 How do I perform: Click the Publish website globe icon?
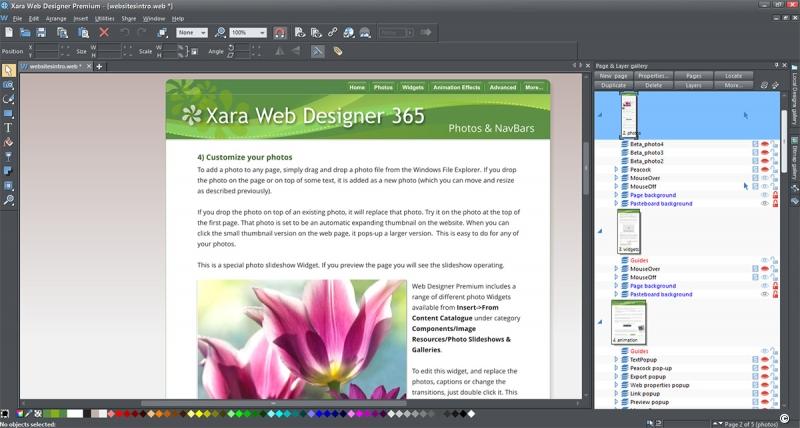coord(349,33)
